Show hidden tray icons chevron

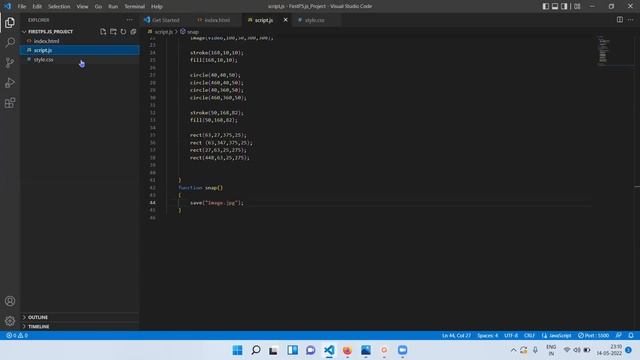click(513, 350)
